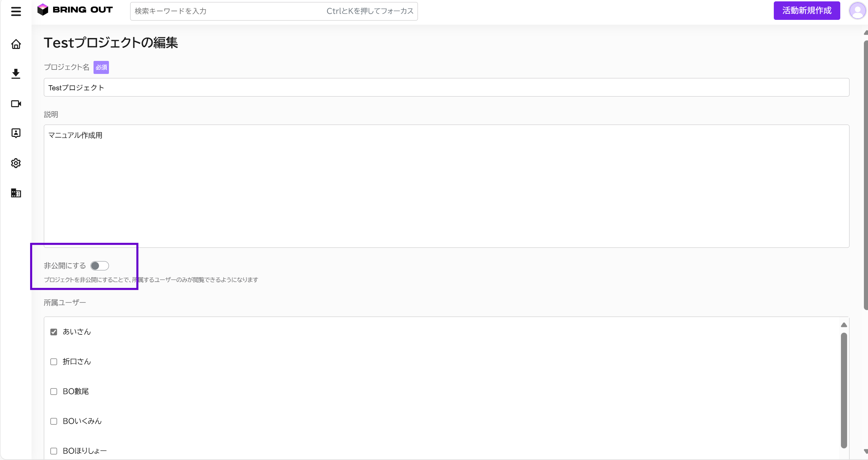Viewport: 868px width, 460px height.
Task: Go to Home via sidebar icon
Action: [x=16, y=44]
